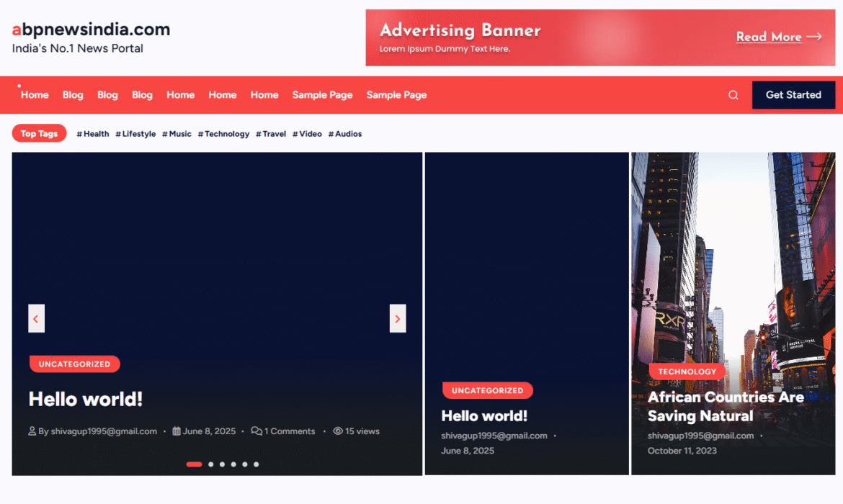Click the previous slide arrow
The image size is (843, 504).
tap(36, 318)
